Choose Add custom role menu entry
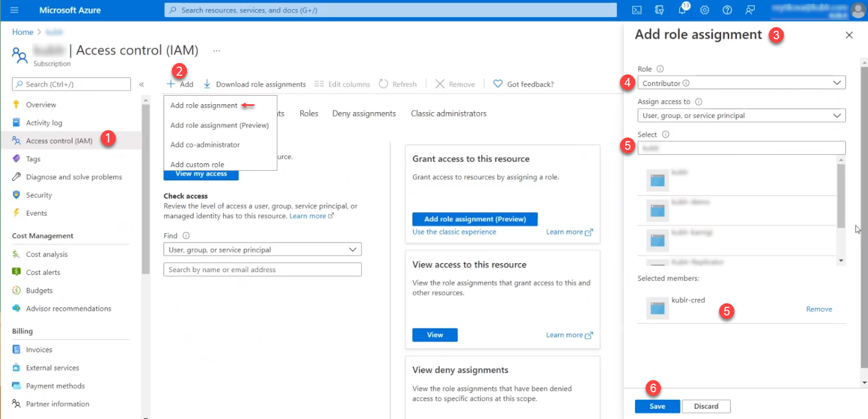The width and height of the screenshot is (868, 419). click(197, 165)
